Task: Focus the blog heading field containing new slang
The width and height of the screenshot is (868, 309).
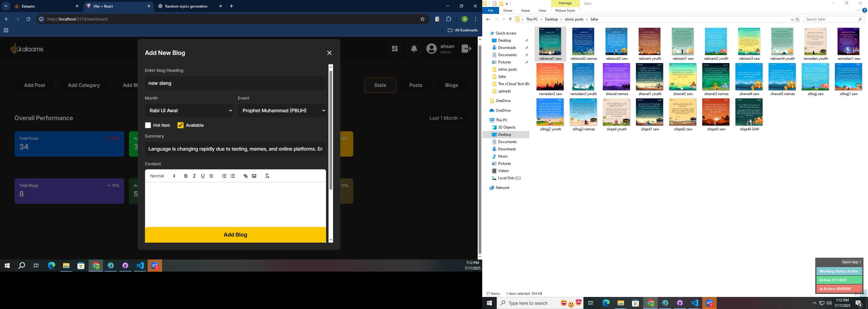Action: 235,83
